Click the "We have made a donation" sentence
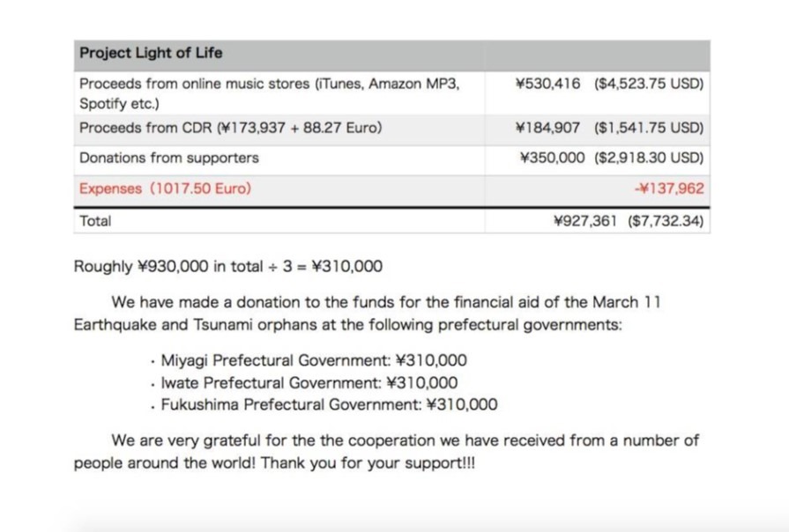The height and width of the screenshot is (532, 789). [386, 302]
